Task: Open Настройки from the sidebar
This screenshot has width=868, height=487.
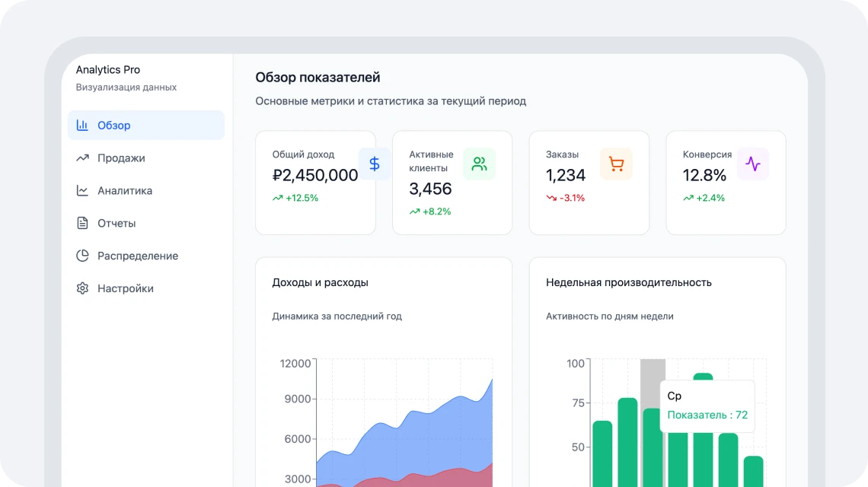Action: click(126, 289)
